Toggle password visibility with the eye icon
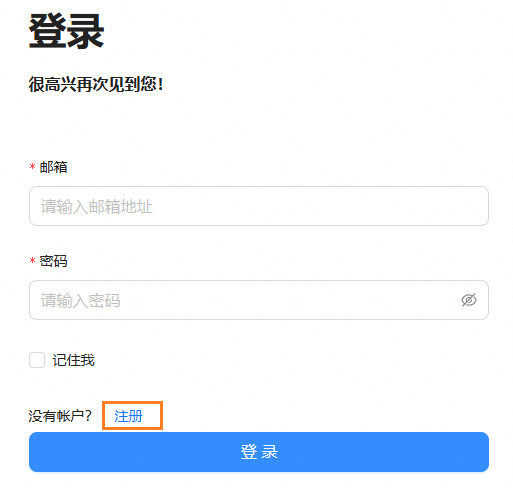Image resolution: width=513 pixels, height=488 pixels. 469,300
